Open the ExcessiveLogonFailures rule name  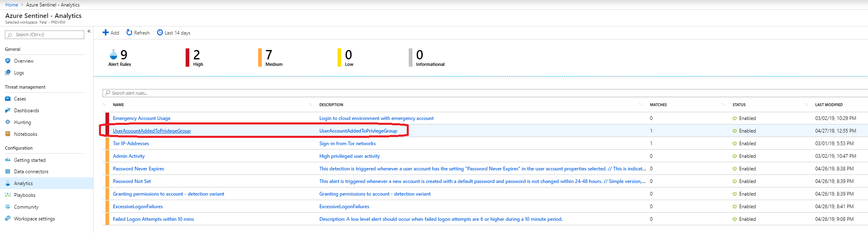coord(138,207)
